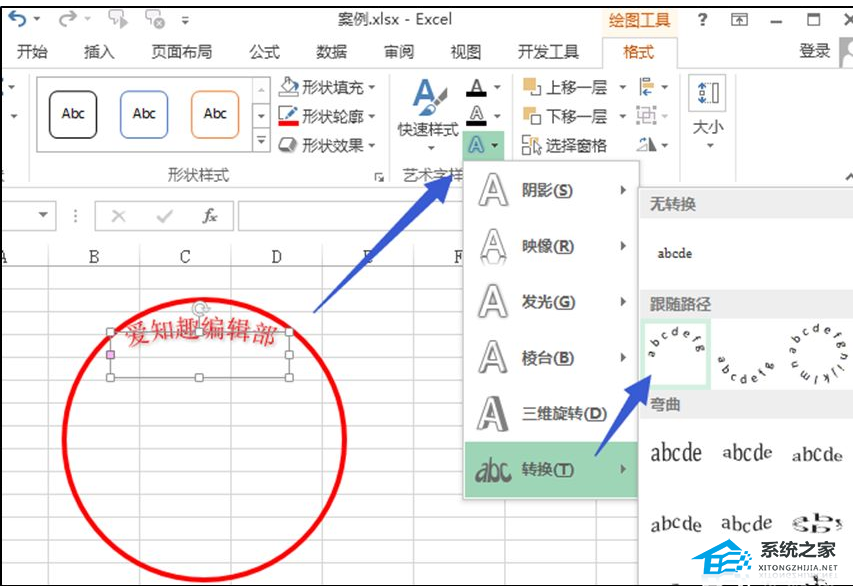
Task: Click the Redo arrow icon
Action: point(67,19)
